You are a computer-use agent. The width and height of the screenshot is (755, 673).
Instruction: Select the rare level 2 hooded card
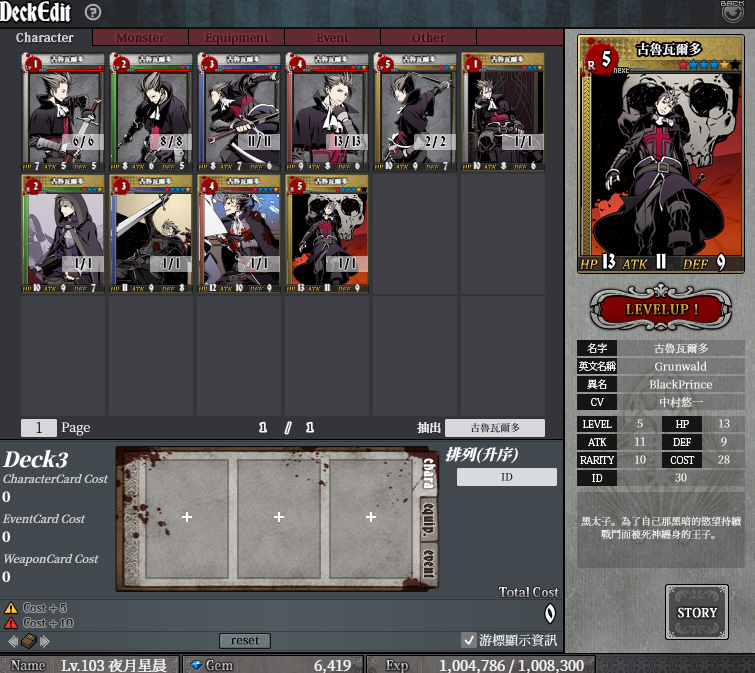[63, 234]
